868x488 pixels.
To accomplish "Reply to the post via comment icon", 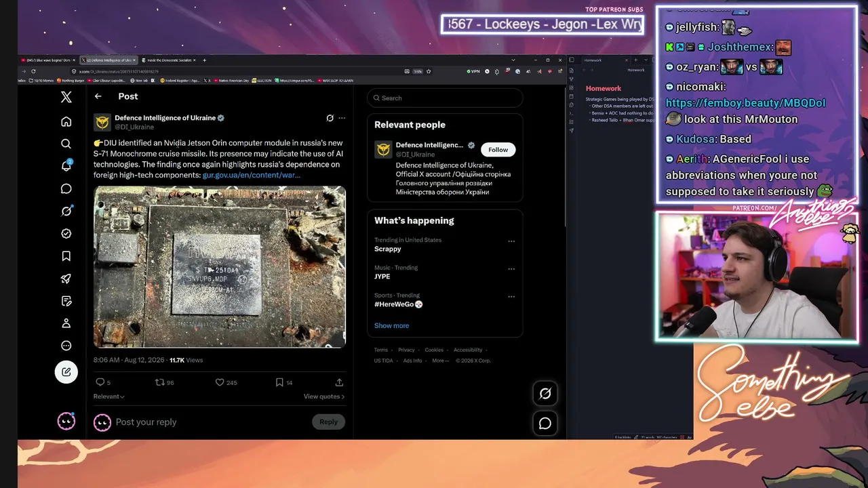I will (x=100, y=382).
